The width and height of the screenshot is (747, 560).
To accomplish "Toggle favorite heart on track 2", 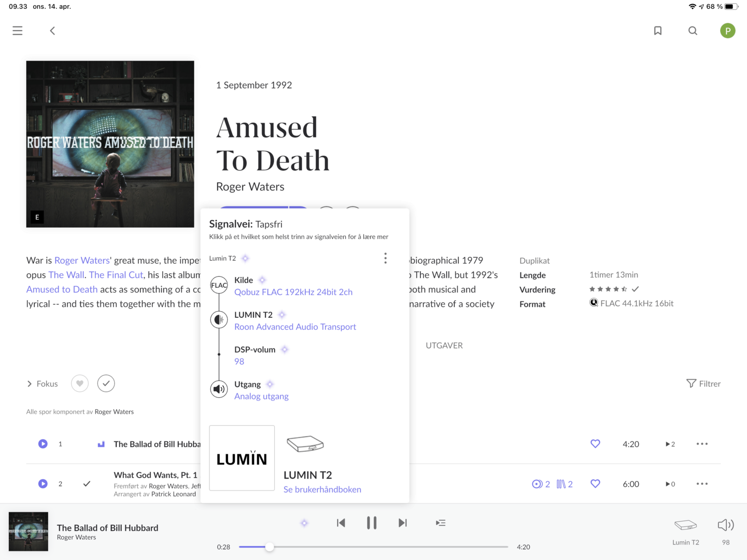I will tap(595, 484).
